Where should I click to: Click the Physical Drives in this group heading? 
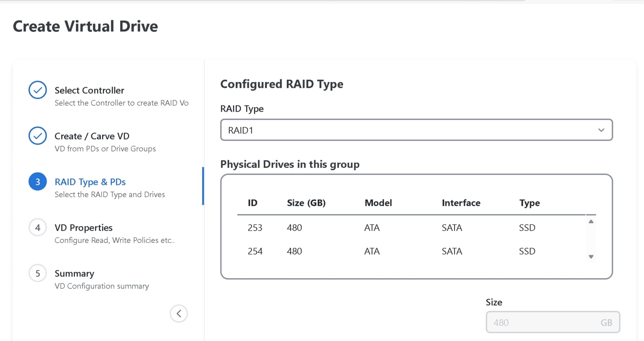tap(290, 164)
